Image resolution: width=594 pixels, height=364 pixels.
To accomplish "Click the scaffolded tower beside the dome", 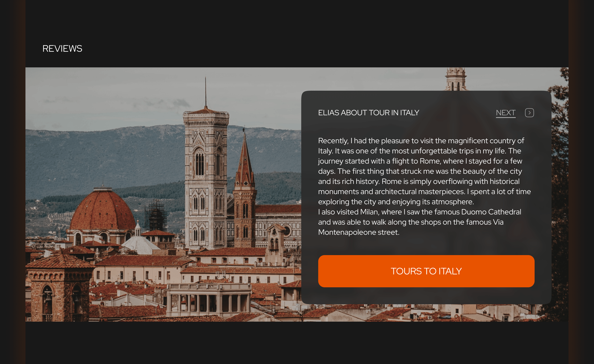I will (x=156, y=217).
